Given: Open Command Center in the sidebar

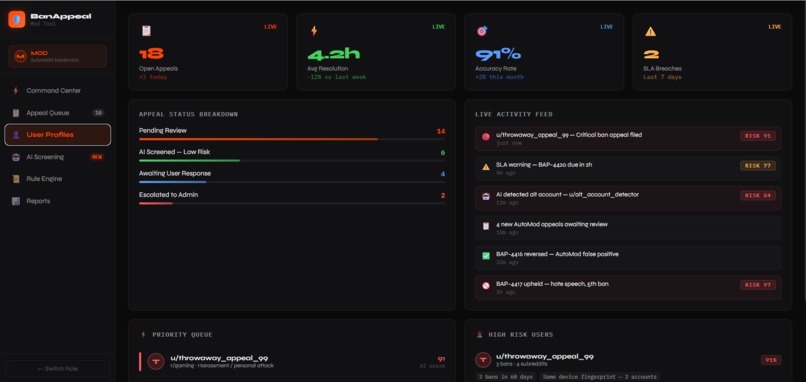Looking at the screenshot, I should coord(58,90).
